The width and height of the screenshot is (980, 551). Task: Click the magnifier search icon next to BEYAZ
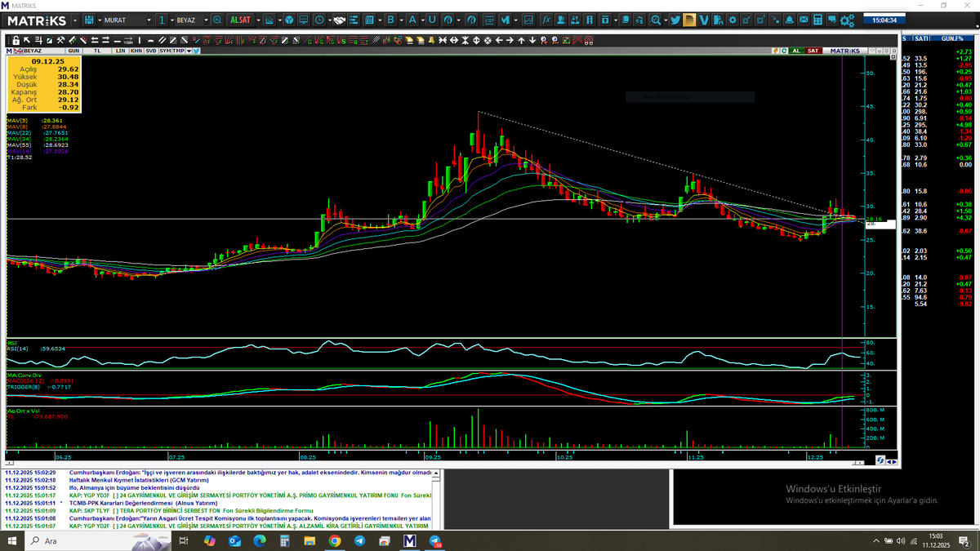coord(216,20)
